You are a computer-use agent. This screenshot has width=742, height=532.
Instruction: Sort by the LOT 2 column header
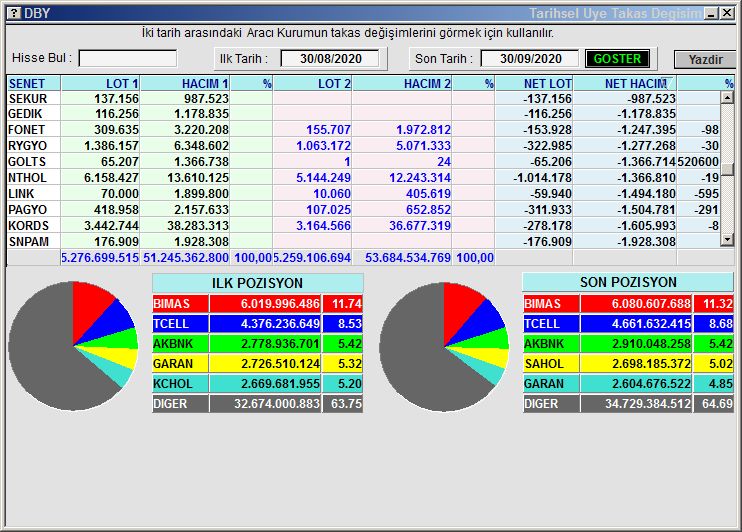[x=312, y=83]
